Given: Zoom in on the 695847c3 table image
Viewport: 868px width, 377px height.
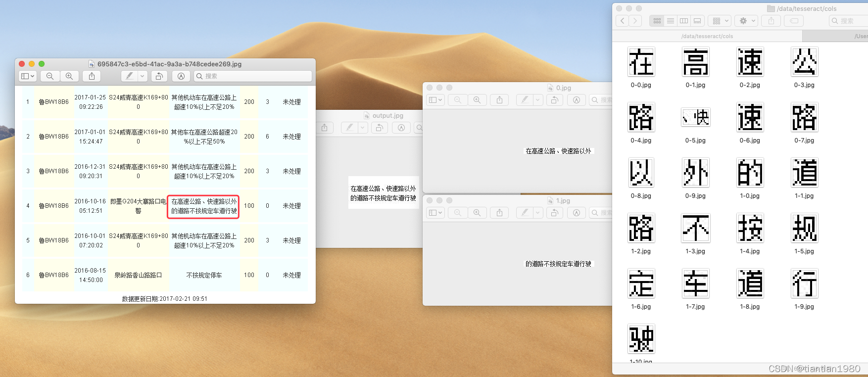Looking at the screenshot, I should (x=69, y=76).
